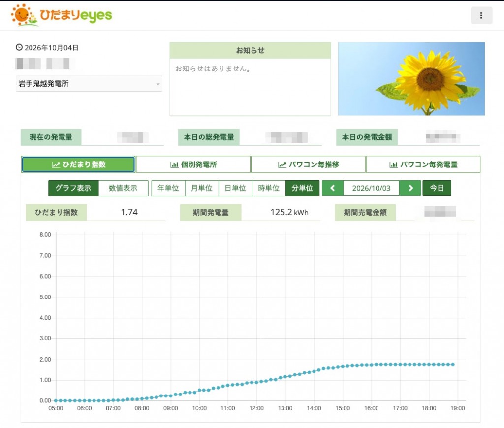504x428 pixels.
Task: Open the 個別発電所 tab
Action: [193, 165]
